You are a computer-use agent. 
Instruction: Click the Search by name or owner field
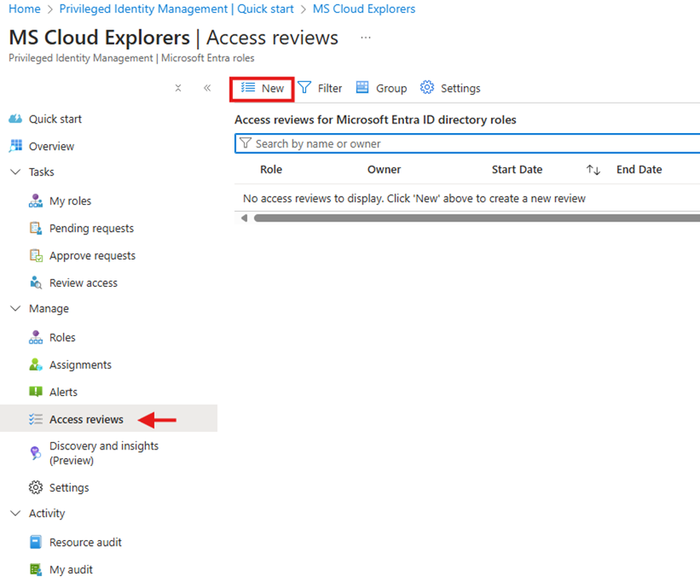click(470, 144)
